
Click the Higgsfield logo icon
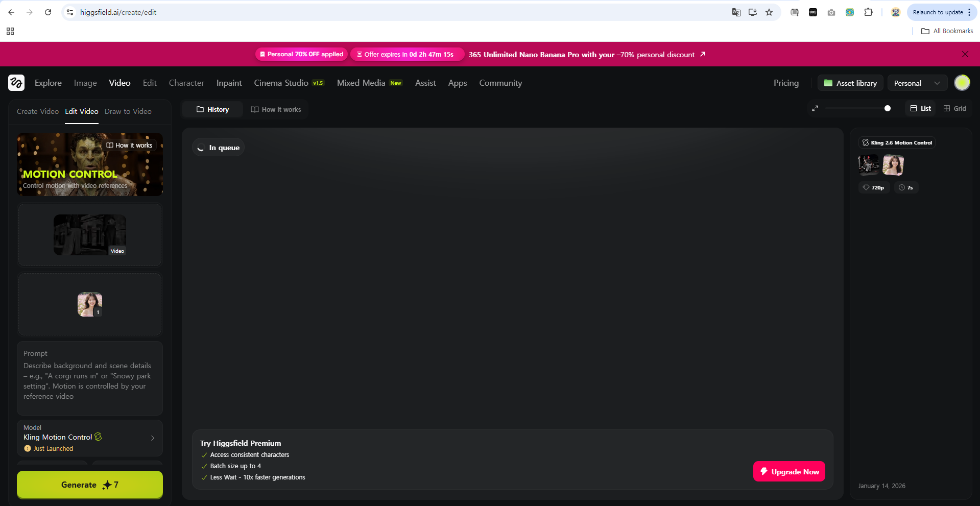[x=16, y=83]
